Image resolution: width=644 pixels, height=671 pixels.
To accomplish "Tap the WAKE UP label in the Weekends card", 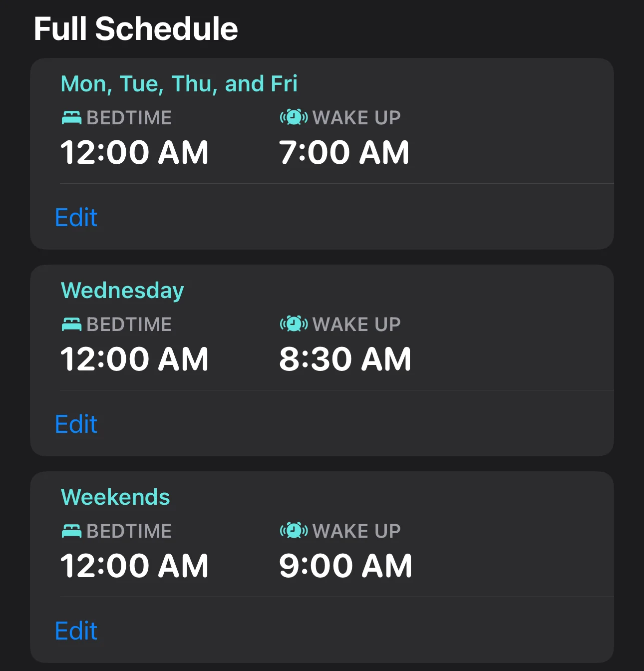I will [356, 531].
